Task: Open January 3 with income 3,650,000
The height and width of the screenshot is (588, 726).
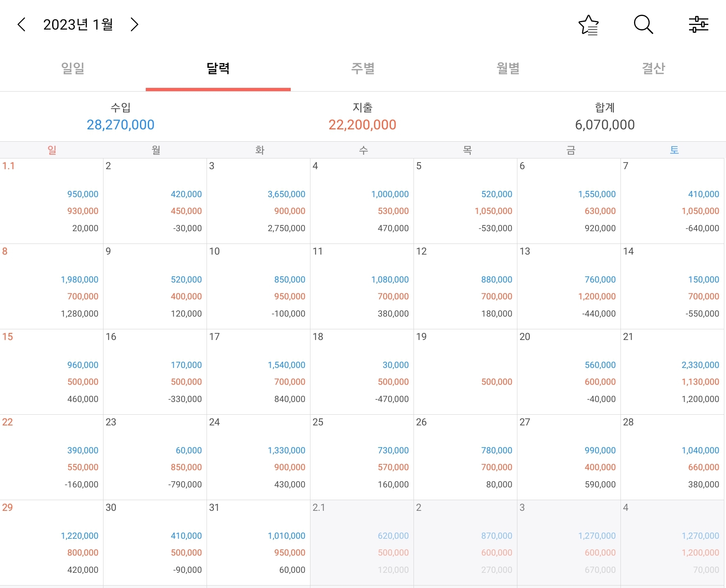Action: [258, 201]
